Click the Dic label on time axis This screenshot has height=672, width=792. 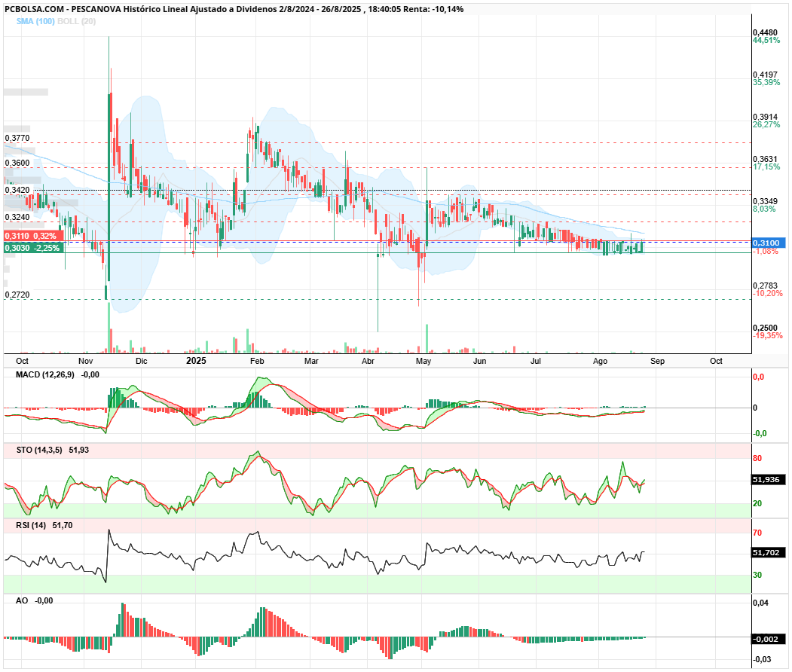click(x=142, y=361)
